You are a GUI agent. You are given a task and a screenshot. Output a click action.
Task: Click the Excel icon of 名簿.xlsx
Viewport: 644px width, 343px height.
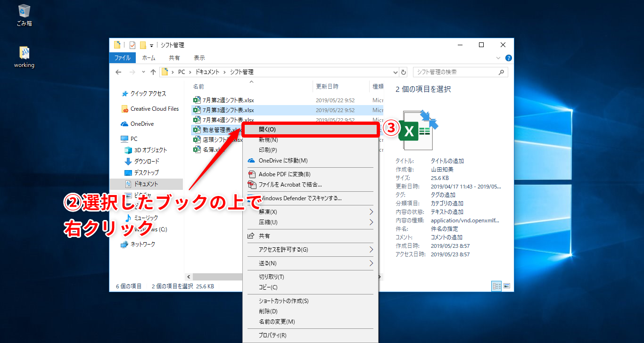(x=197, y=150)
